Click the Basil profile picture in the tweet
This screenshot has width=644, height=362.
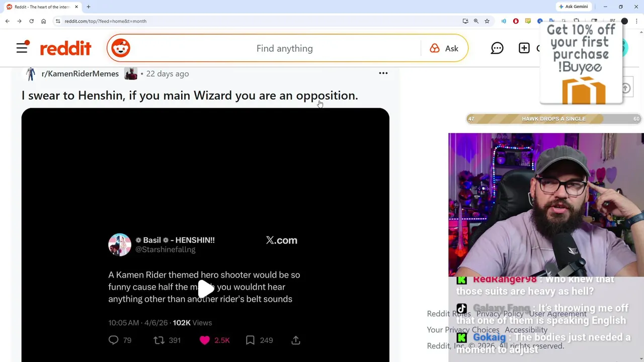(x=120, y=245)
